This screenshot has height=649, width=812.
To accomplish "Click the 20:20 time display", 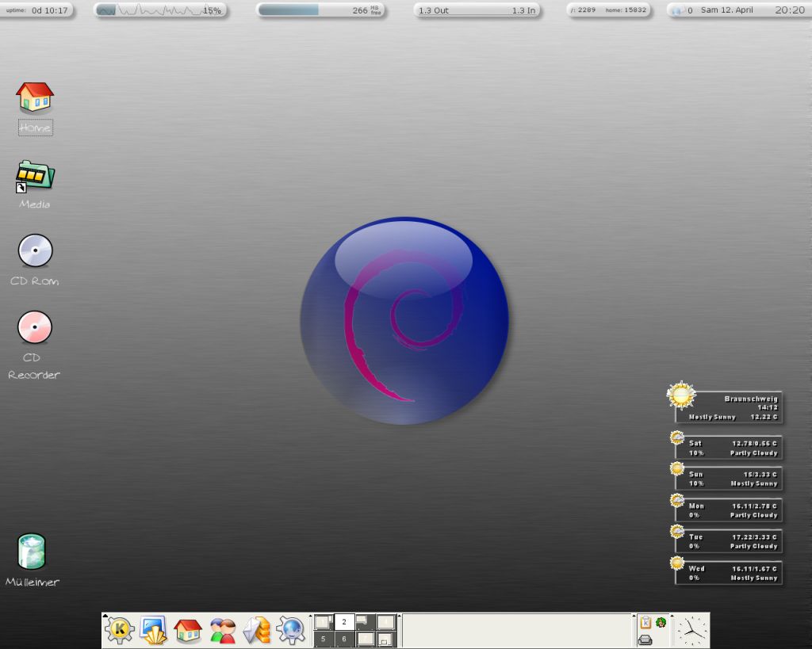I will coord(790,10).
